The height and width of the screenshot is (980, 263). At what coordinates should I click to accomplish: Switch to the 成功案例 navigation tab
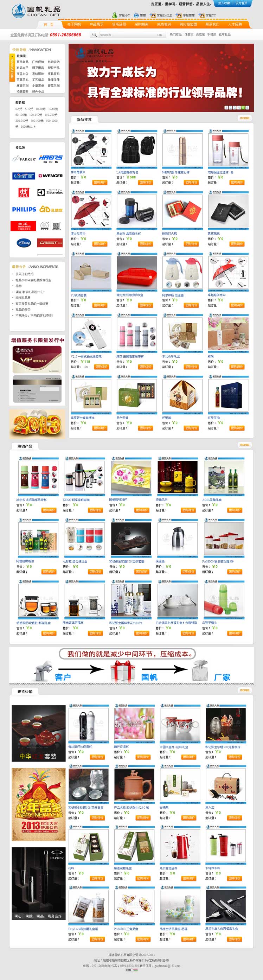click(164, 24)
